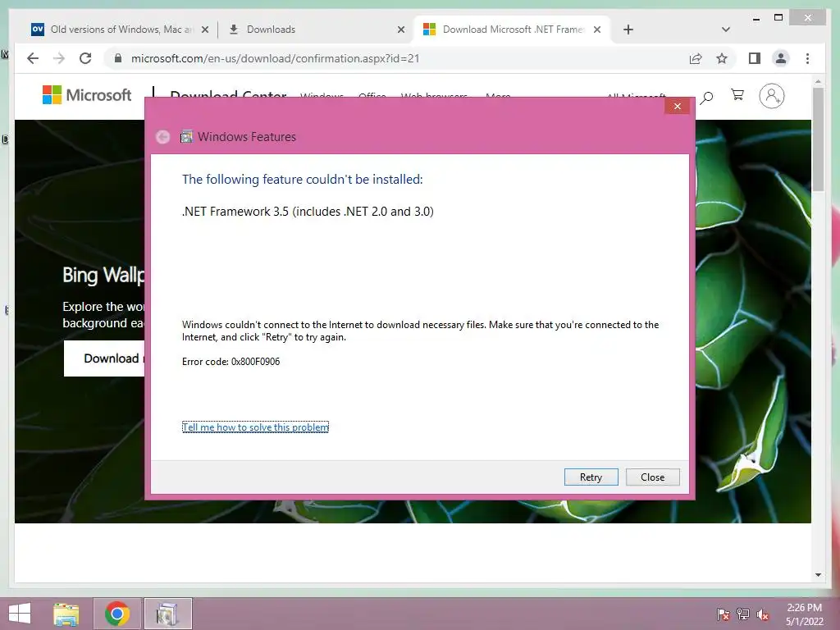Click the Retry button in Windows Features
The height and width of the screenshot is (630, 840).
(591, 477)
